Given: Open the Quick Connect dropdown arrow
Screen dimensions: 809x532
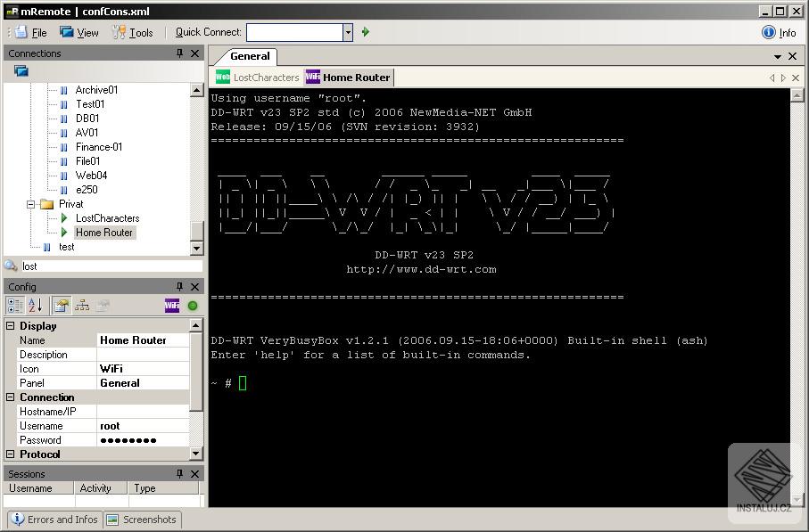Looking at the screenshot, I should coord(348,32).
